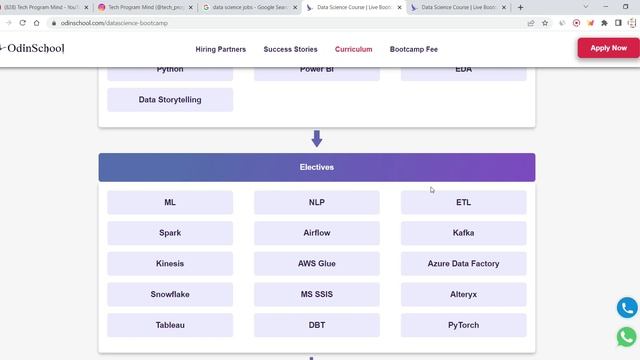Close the active Data Science Course tab
Screen dimensions: 640x360
(x=400, y=7)
